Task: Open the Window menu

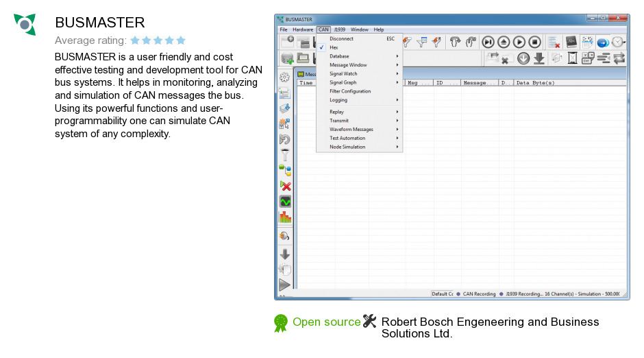Action: [x=360, y=29]
